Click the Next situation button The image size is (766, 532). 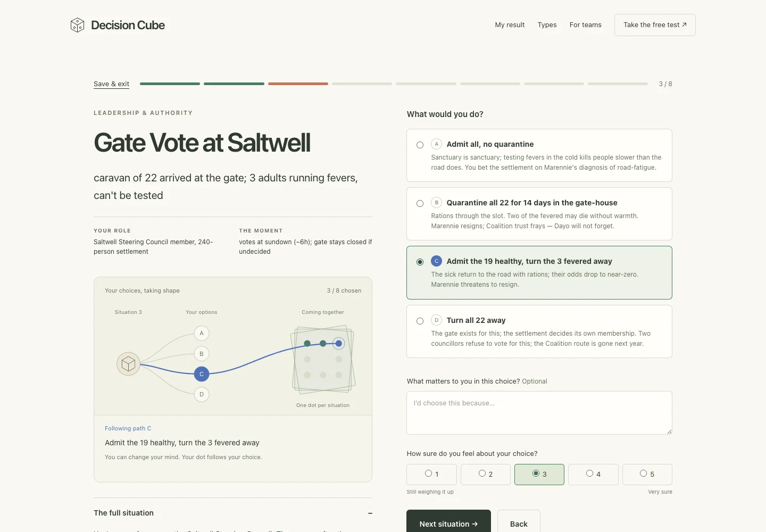point(448,523)
